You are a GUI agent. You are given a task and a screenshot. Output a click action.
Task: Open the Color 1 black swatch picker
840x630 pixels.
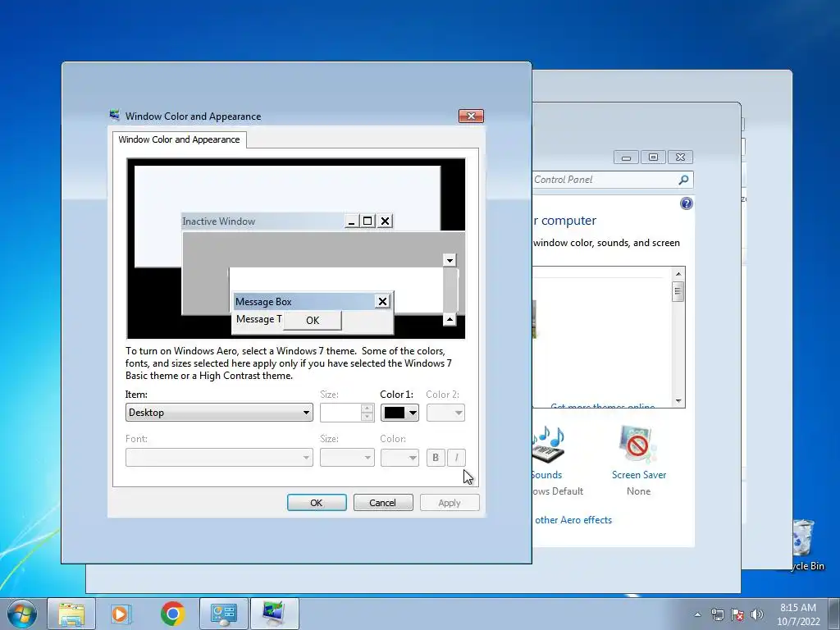click(x=399, y=413)
